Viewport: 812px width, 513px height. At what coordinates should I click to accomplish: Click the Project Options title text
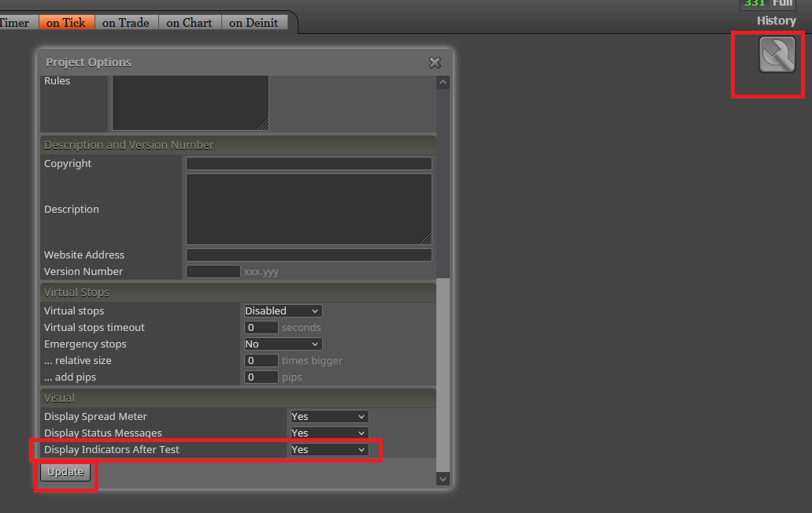[88, 62]
